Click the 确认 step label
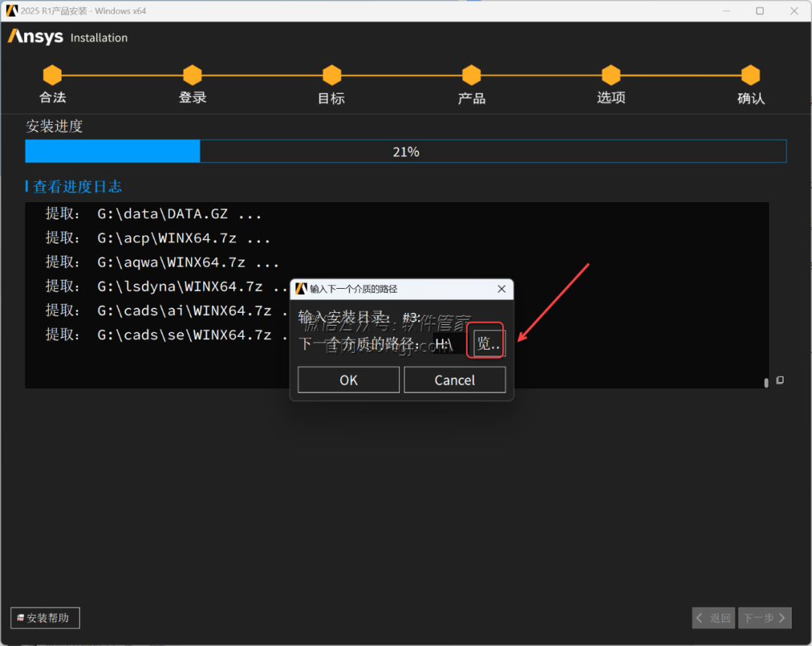The height and width of the screenshot is (646, 812). pyautogui.click(x=751, y=98)
